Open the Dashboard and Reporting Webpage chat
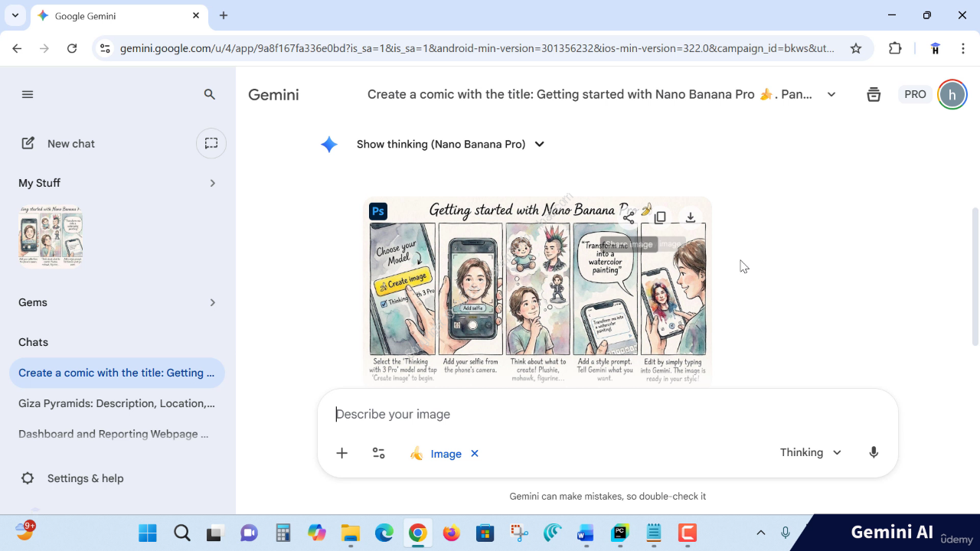Screen dimensions: 980x551 (113, 434)
